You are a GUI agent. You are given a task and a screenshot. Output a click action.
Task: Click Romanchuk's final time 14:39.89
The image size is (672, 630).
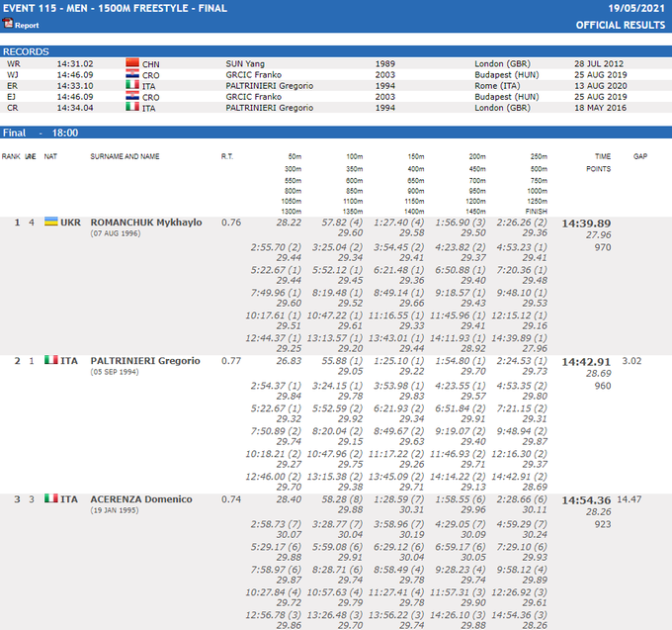tap(586, 224)
